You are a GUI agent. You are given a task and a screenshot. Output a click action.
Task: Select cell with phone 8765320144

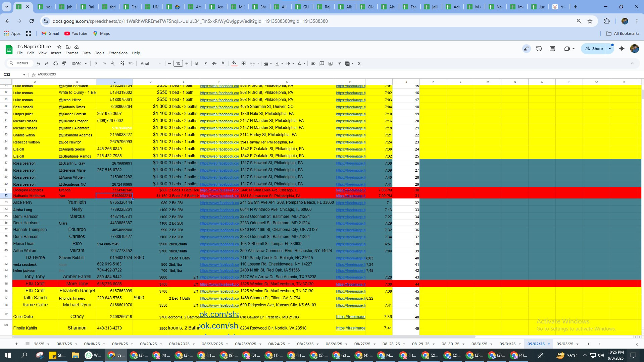(x=114, y=202)
